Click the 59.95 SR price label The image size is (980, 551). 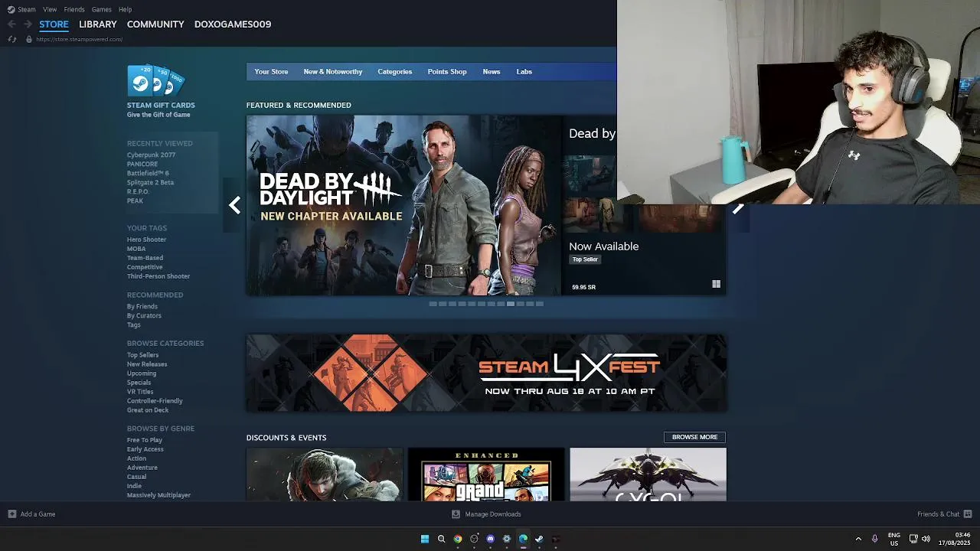583,287
